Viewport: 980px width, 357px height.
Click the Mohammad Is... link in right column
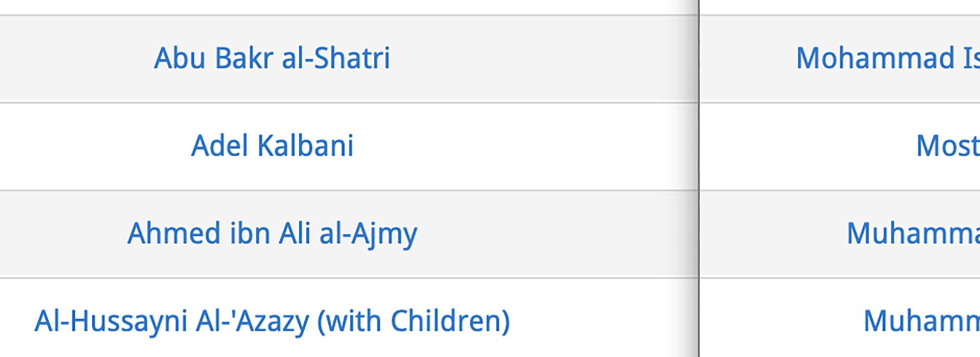888,58
